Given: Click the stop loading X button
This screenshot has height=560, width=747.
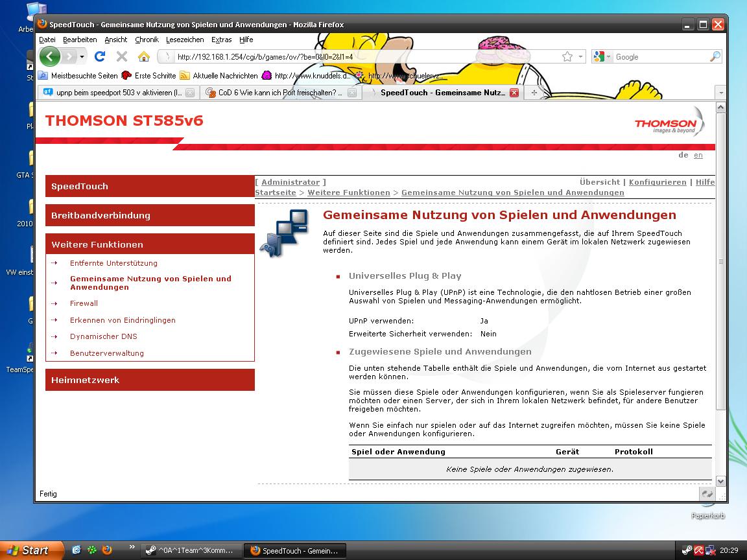Looking at the screenshot, I should tap(122, 56).
